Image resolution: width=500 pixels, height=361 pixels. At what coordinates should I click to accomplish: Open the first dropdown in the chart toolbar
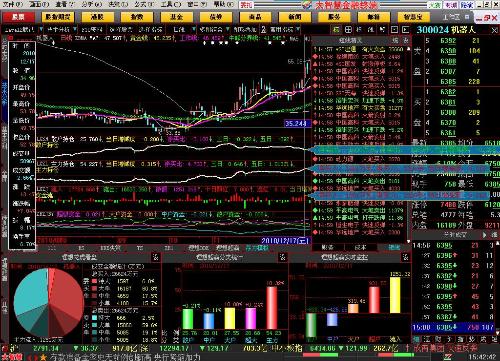tap(22, 30)
